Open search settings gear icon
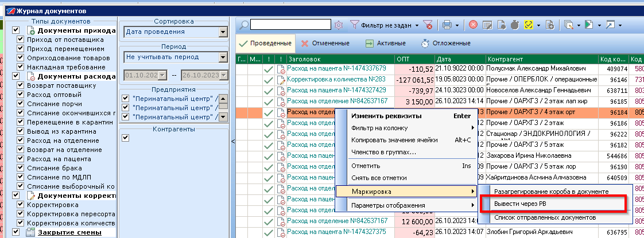Screen dimensions: 644x238 pos(338,25)
